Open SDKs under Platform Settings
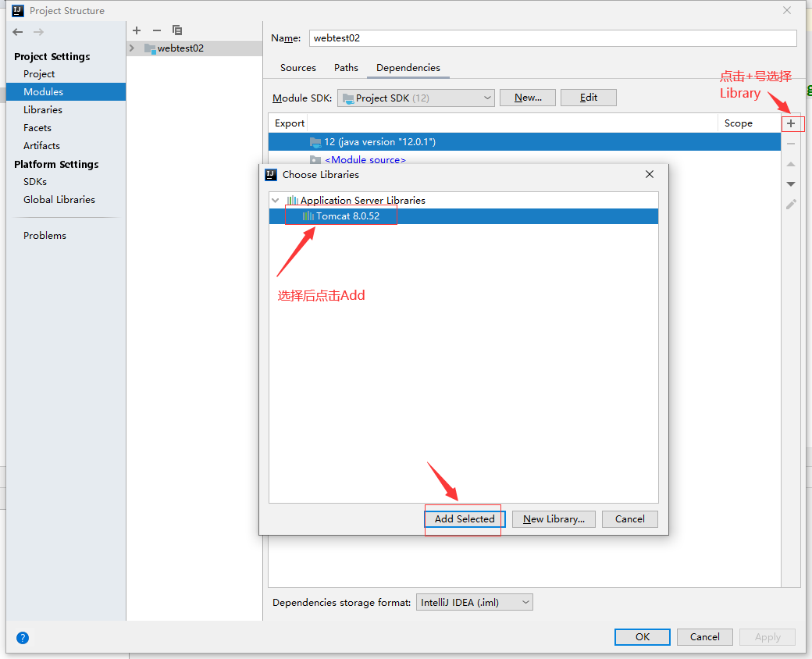This screenshot has width=812, height=659. [35, 182]
